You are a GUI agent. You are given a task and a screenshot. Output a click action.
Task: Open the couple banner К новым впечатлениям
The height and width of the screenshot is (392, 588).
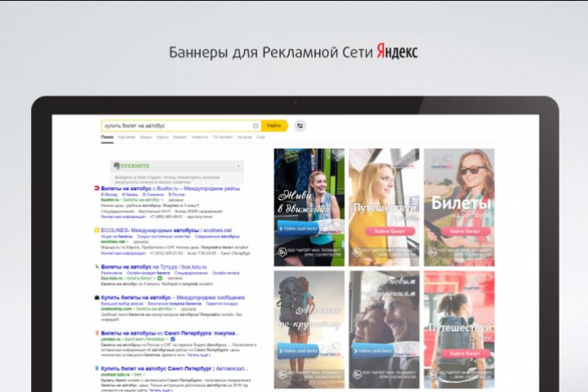pyautogui.click(x=384, y=330)
